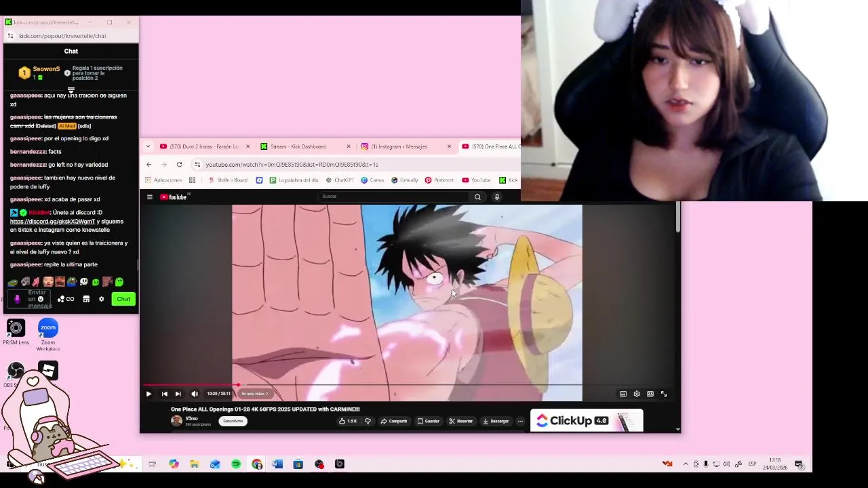The image size is (868, 488).
Task: Open Canva bookmark
Action: [x=372, y=180]
